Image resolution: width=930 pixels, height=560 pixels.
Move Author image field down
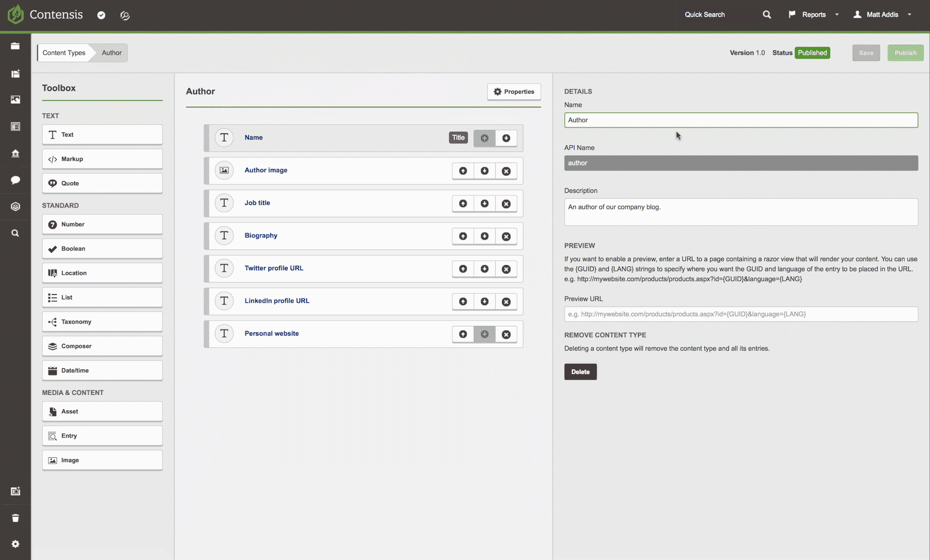[484, 171]
